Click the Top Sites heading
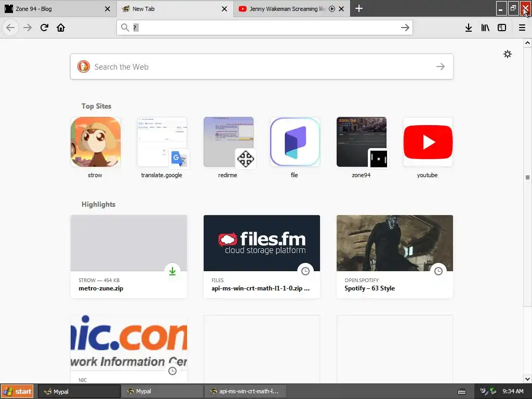 96,106
